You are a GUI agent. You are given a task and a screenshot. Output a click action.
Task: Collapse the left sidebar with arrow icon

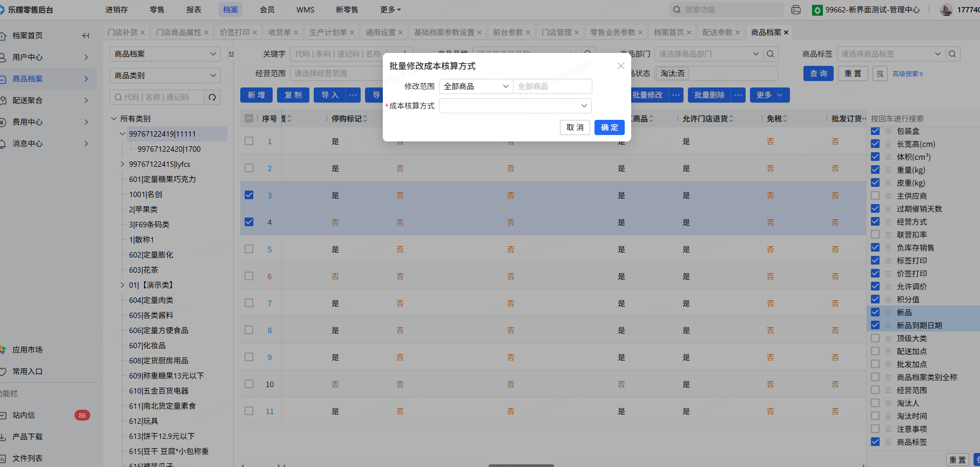[85, 36]
